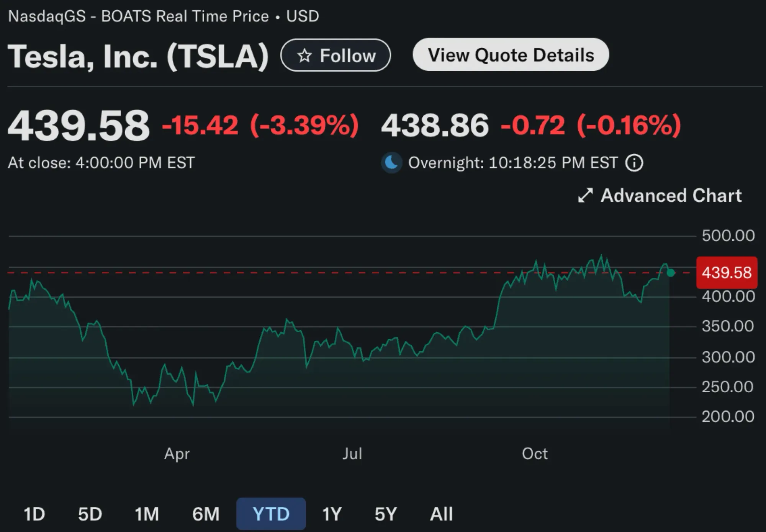Screen dimensions: 766x532
Task: Select the YTD range tab
Action: tap(271, 514)
